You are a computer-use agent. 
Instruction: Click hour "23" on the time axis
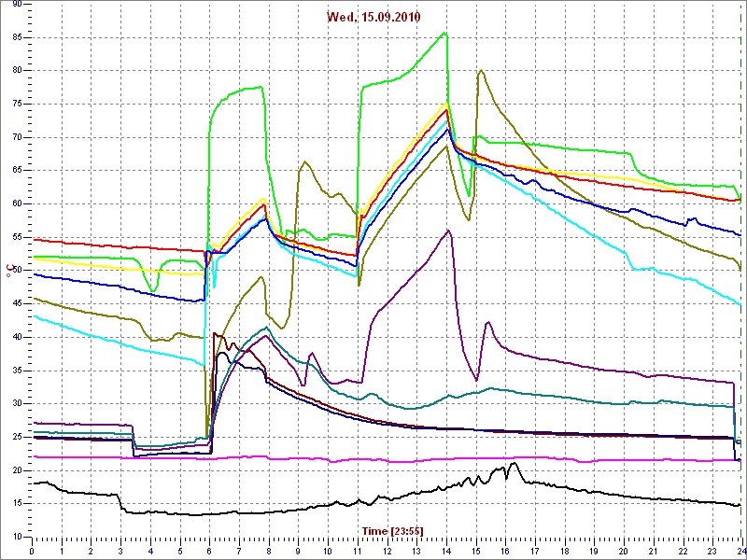(712, 552)
